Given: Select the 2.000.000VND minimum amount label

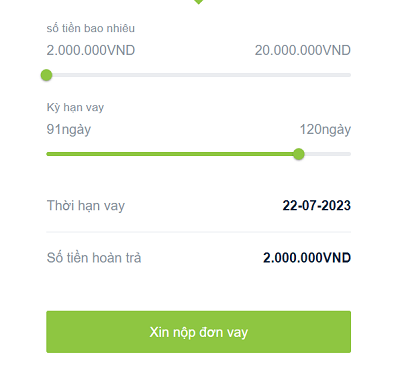Looking at the screenshot, I should click(x=91, y=50).
